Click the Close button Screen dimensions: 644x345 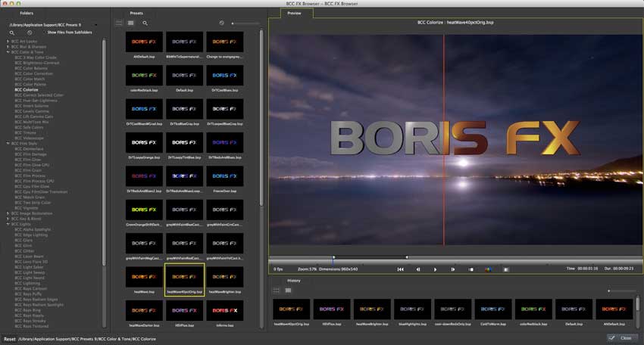[x=623, y=338]
